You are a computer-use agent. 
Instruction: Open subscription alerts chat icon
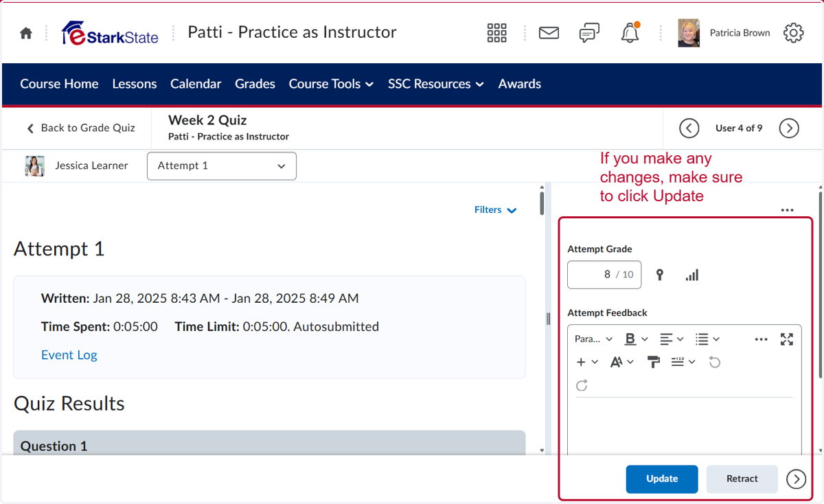tap(589, 33)
